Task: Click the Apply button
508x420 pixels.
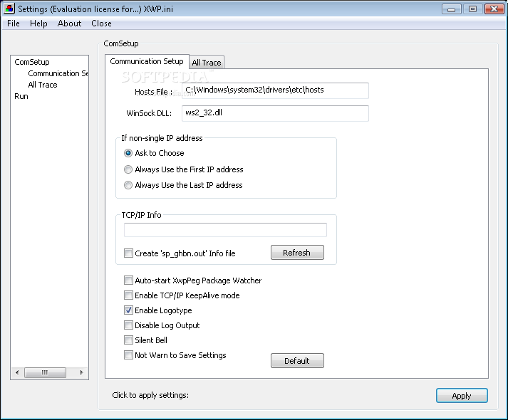Action: (462, 395)
